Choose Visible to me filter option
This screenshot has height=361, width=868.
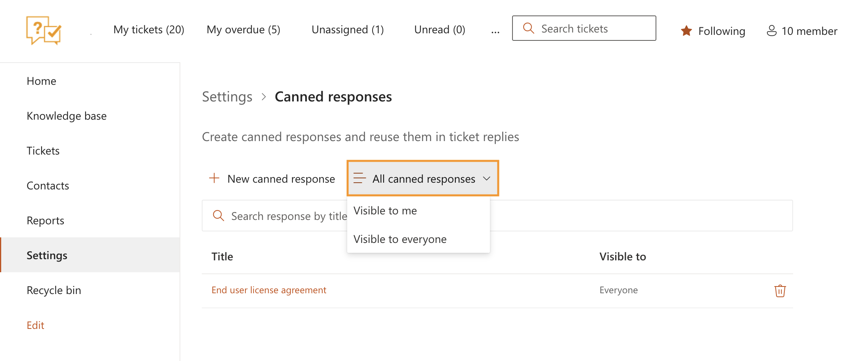pos(419,210)
